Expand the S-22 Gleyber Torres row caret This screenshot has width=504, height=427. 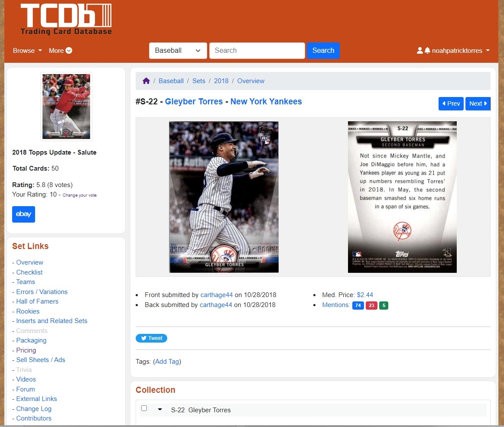160,409
